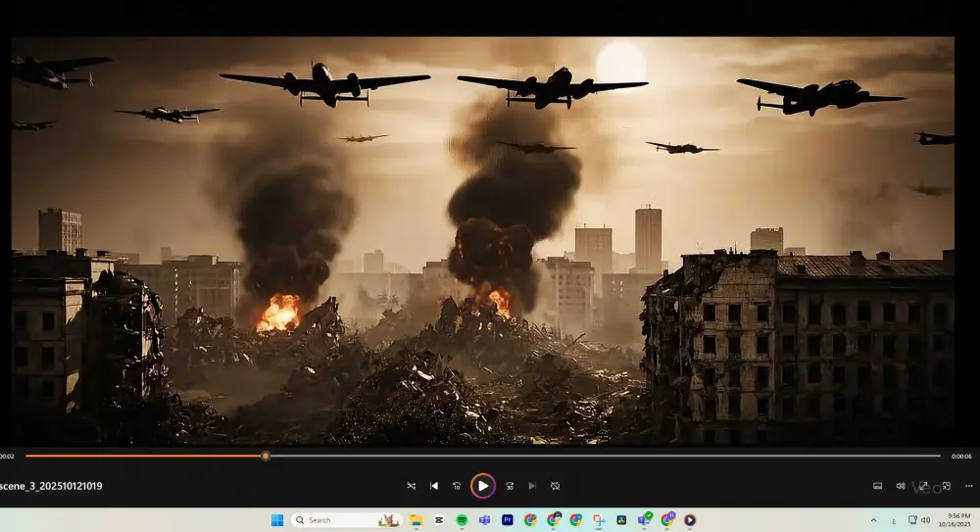Open DaVinci Resolve from the taskbar
This screenshot has height=532, width=980.
click(x=621, y=520)
